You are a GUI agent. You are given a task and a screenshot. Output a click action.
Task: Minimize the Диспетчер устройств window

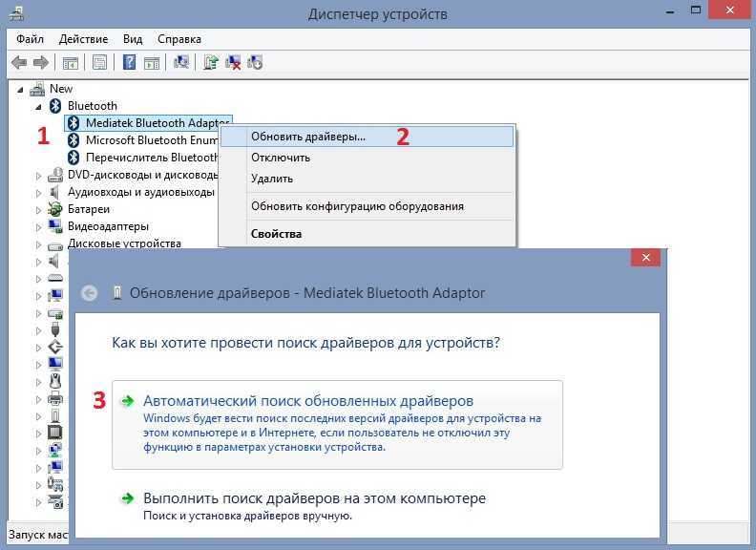(670, 11)
